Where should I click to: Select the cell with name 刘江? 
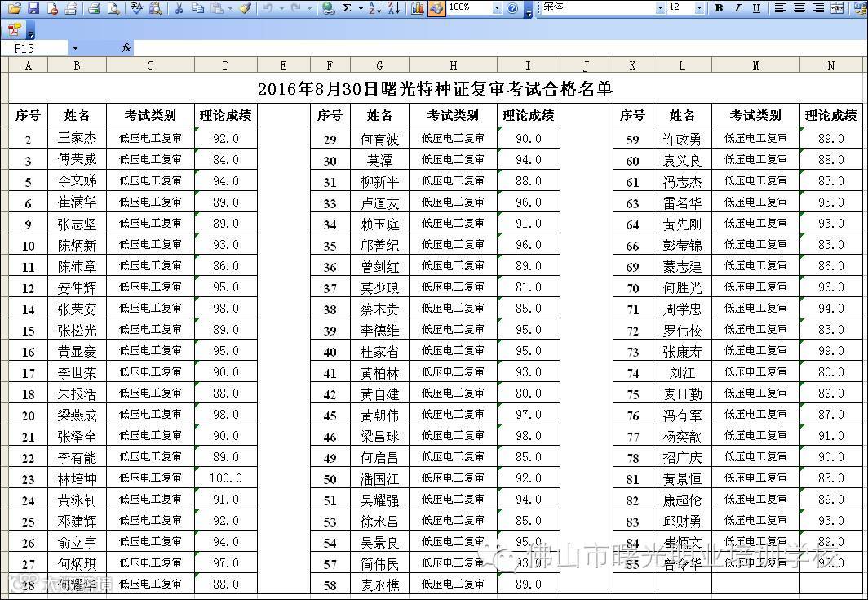[682, 371]
